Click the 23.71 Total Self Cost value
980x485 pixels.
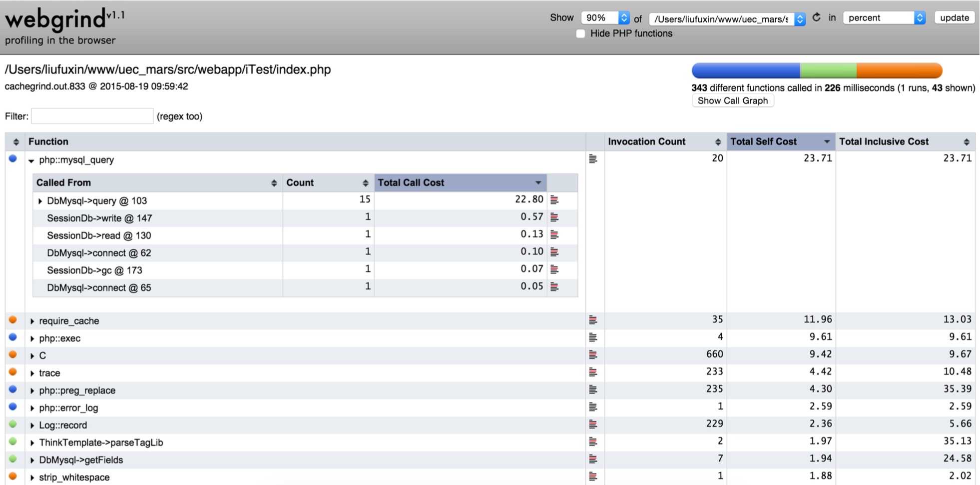(818, 158)
